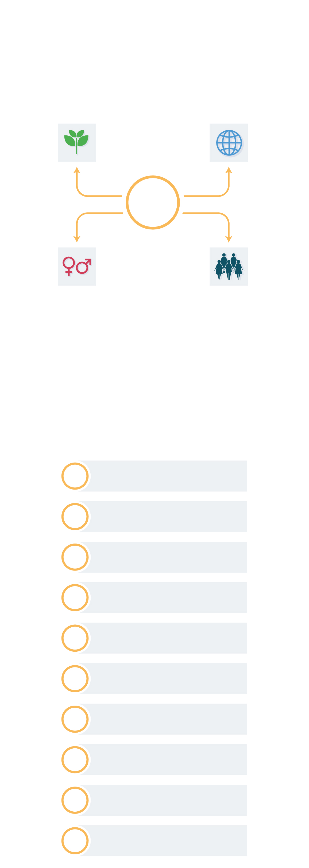The width and height of the screenshot is (309, 868).
Task: Select the ninth list item's orange circle
Action: (75, 800)
